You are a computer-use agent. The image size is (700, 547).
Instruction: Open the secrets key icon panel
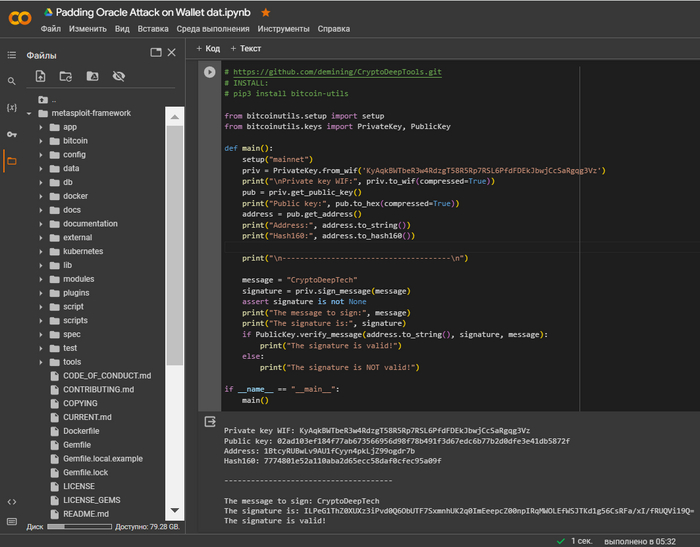tap(12, 133)
